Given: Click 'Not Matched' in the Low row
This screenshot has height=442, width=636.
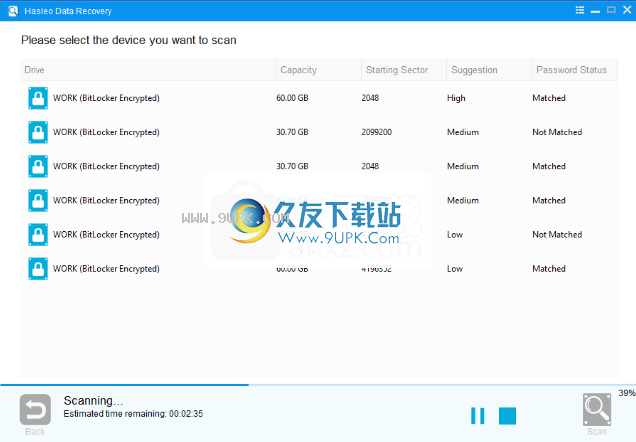Looking at the screenshot, I should pos(557,235).
